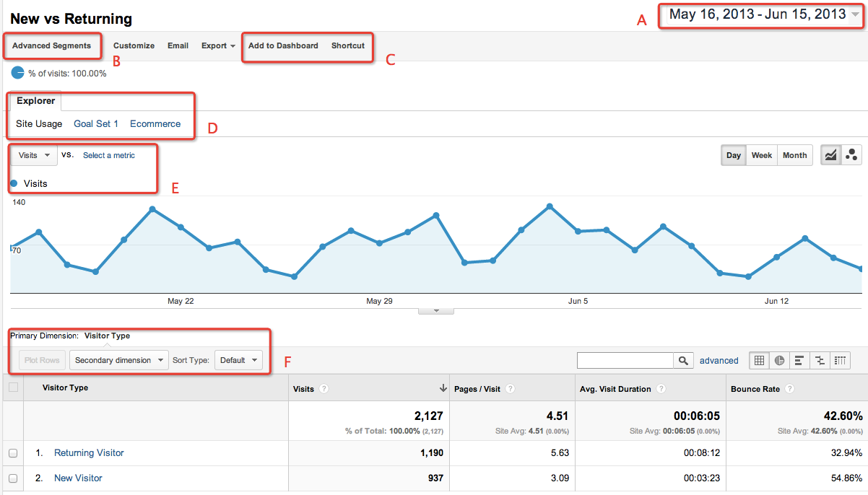This screenshot has height=495, width=868.
Task: Open the Customize menu item
Action: 134,45
